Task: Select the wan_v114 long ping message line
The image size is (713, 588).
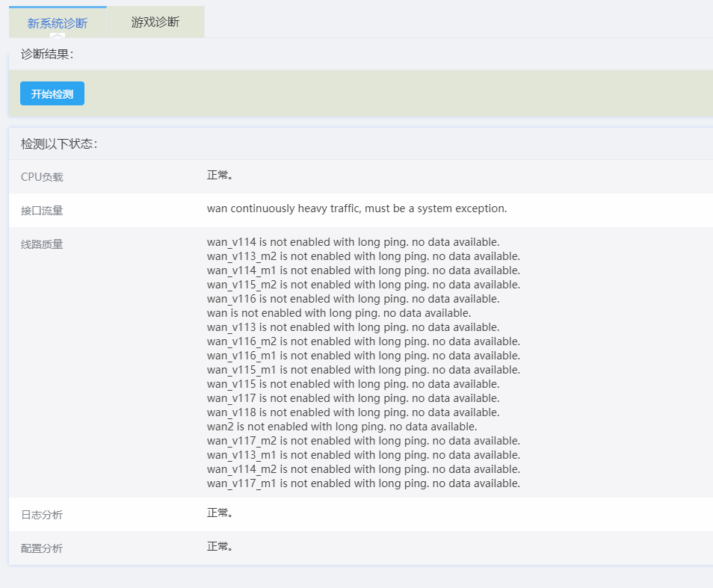Action: point(353,242)
